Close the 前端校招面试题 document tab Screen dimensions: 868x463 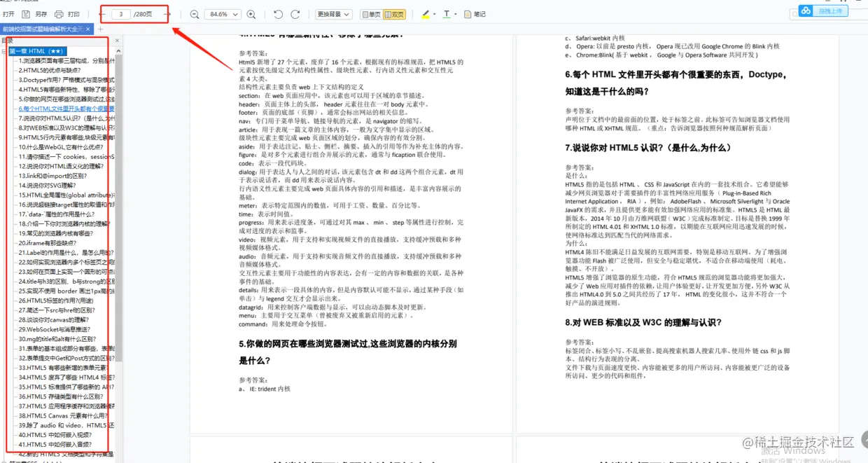(x=89, y=29)
